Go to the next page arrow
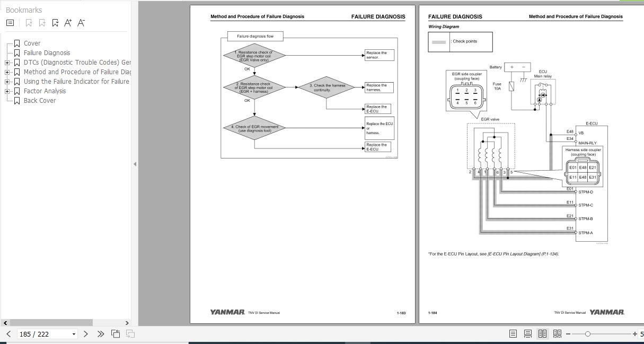Screen dimensions: 644x344 point(86,334)
